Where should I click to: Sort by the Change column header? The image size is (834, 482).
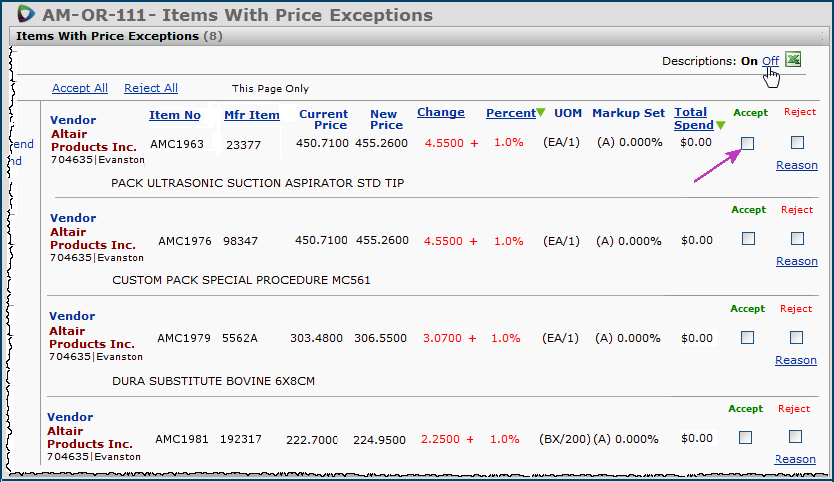[x=441, y=112]
